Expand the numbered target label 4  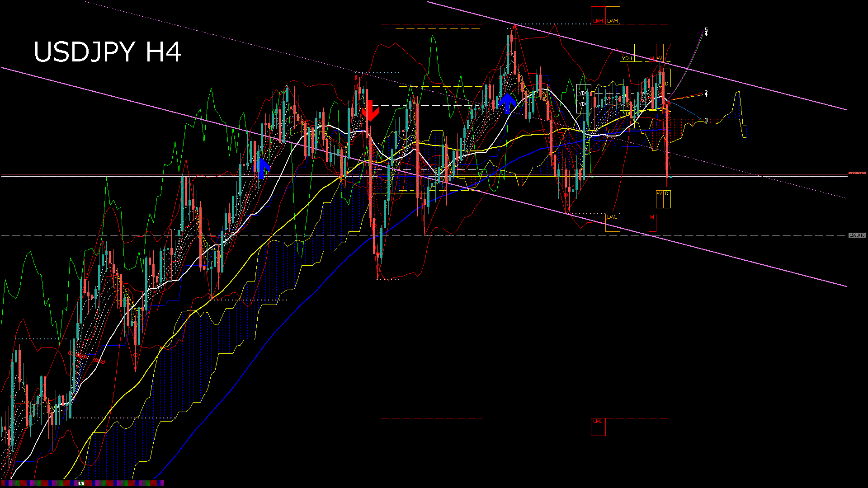click(x=706, y=94)
